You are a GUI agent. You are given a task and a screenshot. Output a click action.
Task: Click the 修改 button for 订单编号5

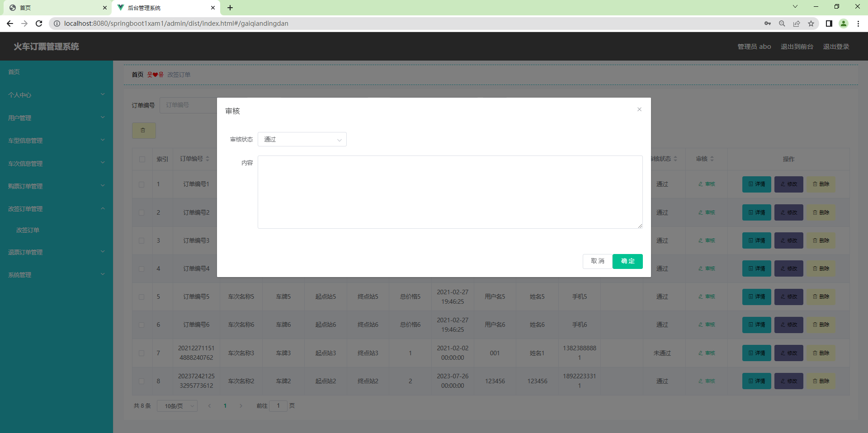(788, 297)
